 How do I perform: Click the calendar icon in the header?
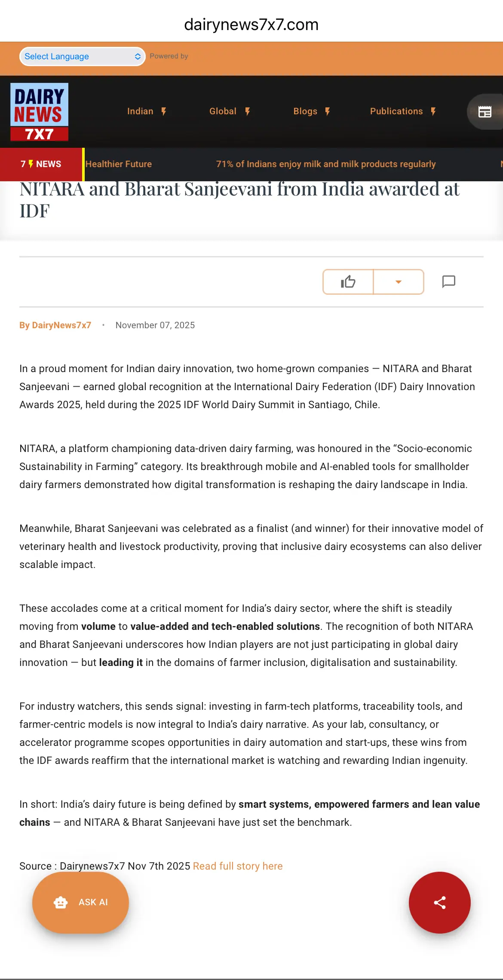tap(485, 112)
